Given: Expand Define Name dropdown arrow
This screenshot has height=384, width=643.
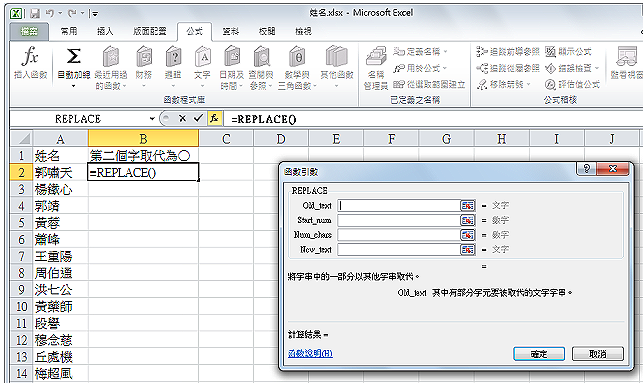Looking at the screenshot, I should click(445, 52).
